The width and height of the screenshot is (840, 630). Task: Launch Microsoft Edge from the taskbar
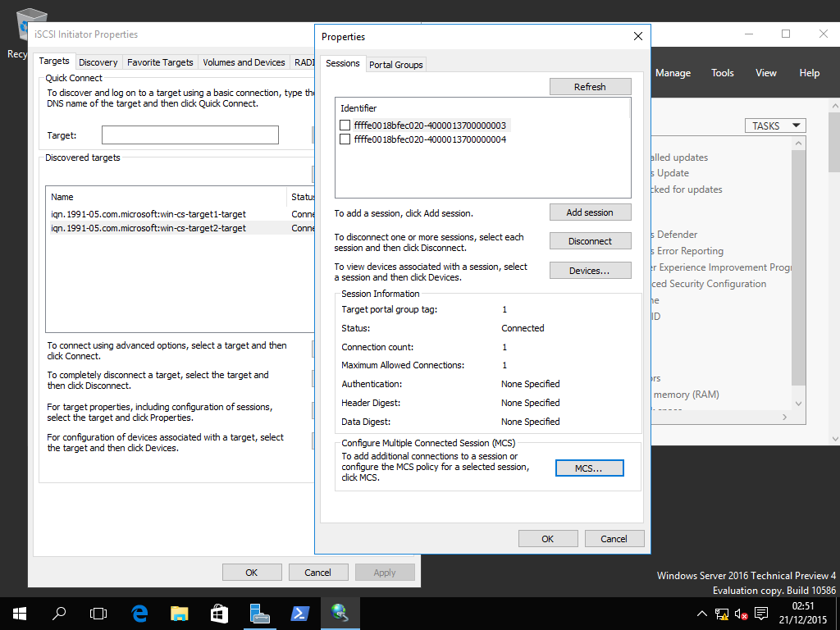[x=139, y=613]
